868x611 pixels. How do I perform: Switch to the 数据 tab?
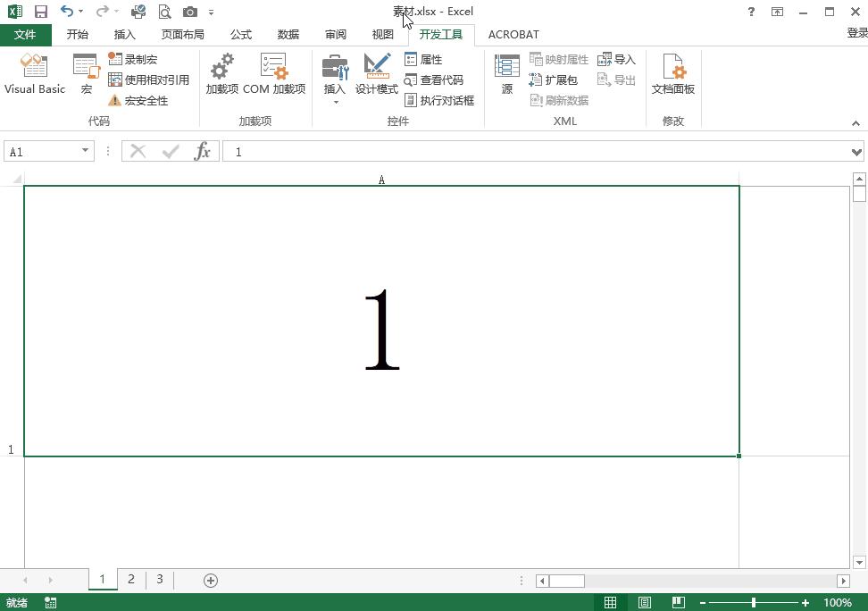coord(288,34)
